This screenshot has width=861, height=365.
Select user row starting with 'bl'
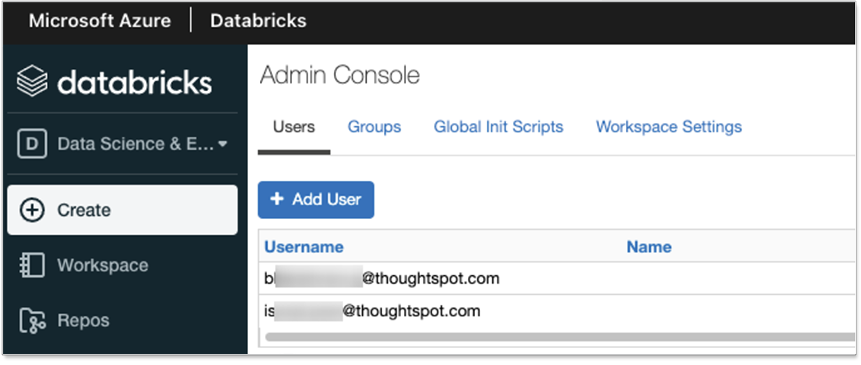pyautogui.click(x=557, y=279)
